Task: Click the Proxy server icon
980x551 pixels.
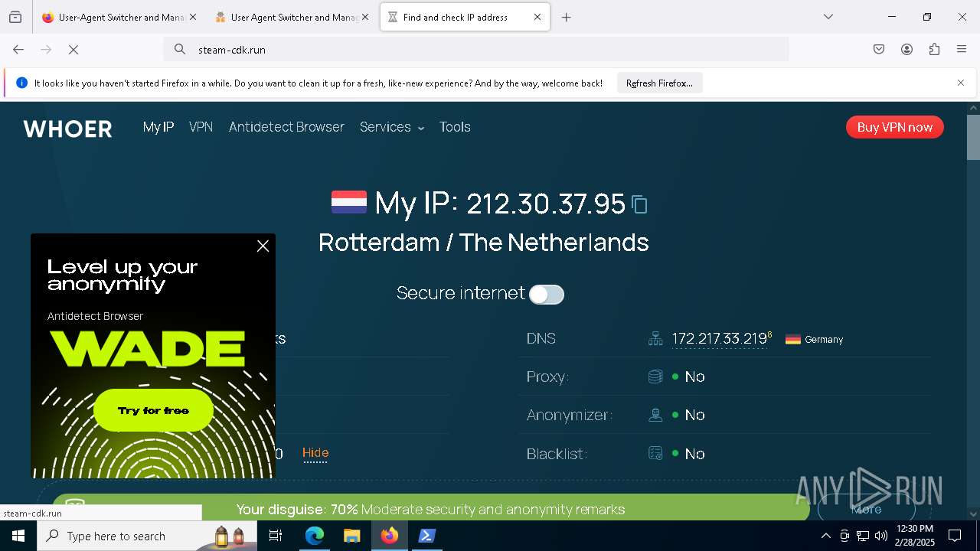Action: click(x=655, y=377)
